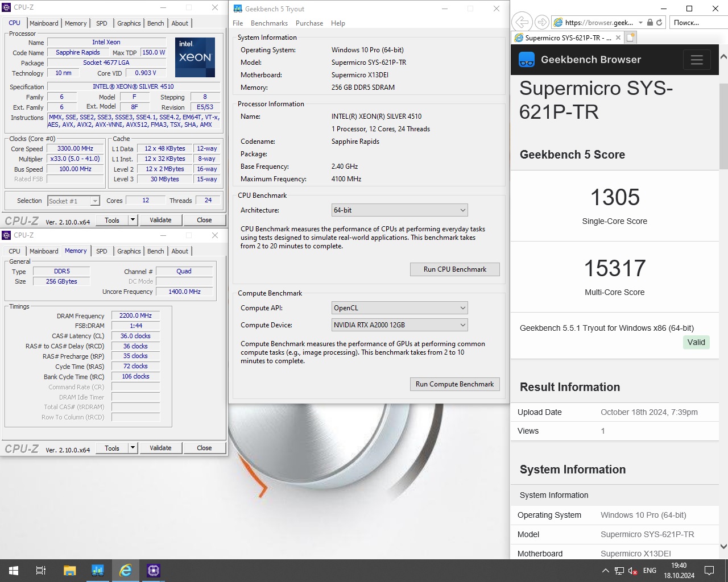Click Run Compute Benchmark button
728x582 pixels.
click(x=455, y=384)
